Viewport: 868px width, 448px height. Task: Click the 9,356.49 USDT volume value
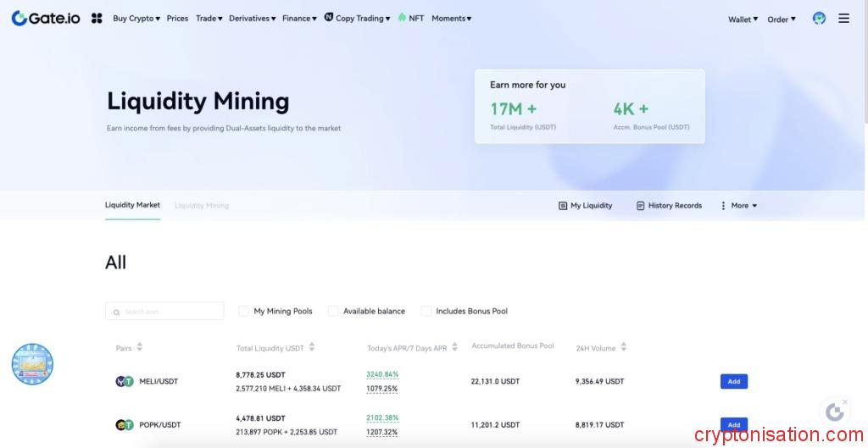click(599, 382)
